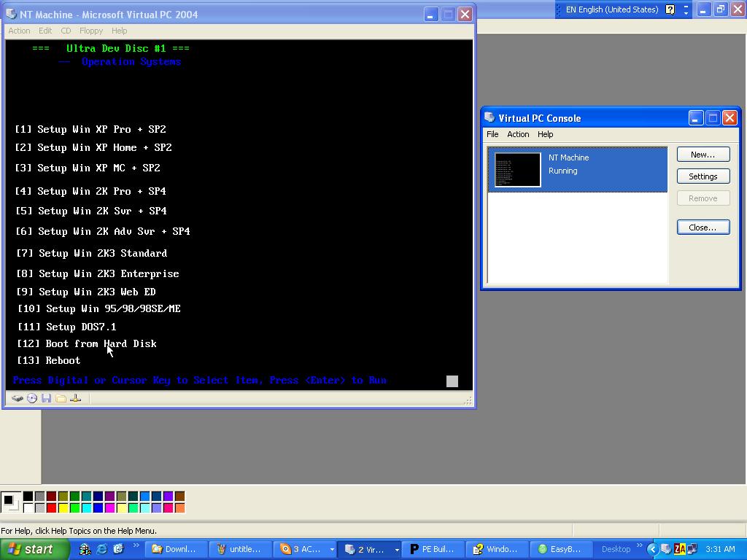Click the NT Machine Running entry text
This screenshot has width=747, height=560.
568,164
